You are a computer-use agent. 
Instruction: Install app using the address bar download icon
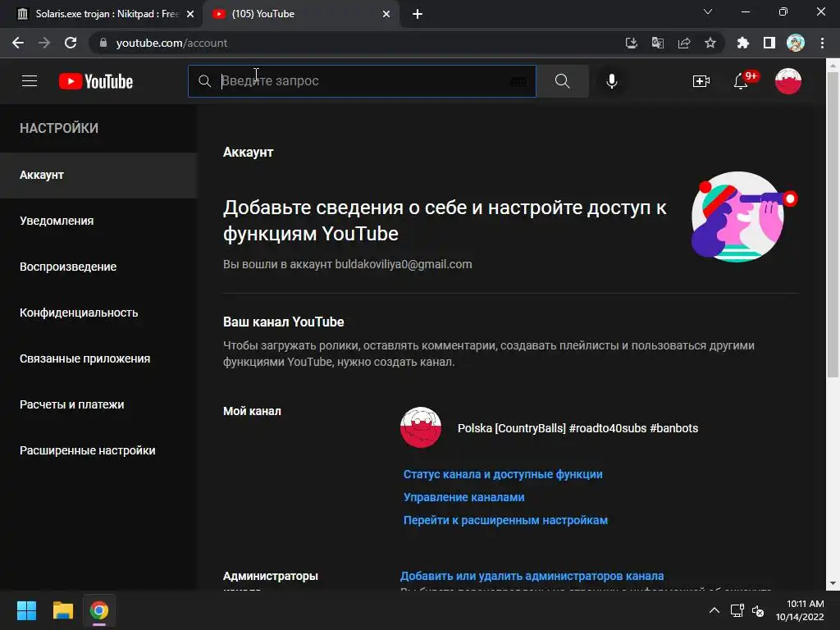click(x=631, y=43)
